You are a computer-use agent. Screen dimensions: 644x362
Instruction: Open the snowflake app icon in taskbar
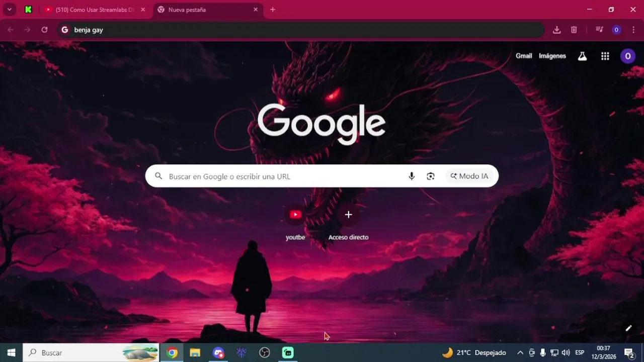(242, 352)
